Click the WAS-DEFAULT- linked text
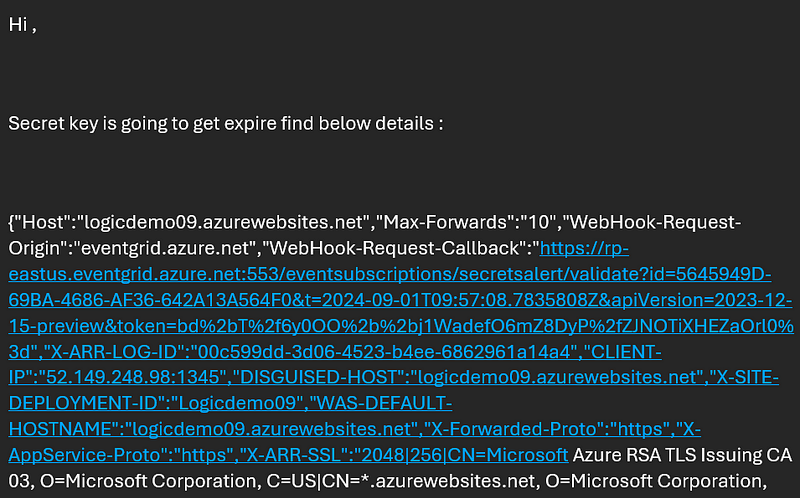 [380, 403]
